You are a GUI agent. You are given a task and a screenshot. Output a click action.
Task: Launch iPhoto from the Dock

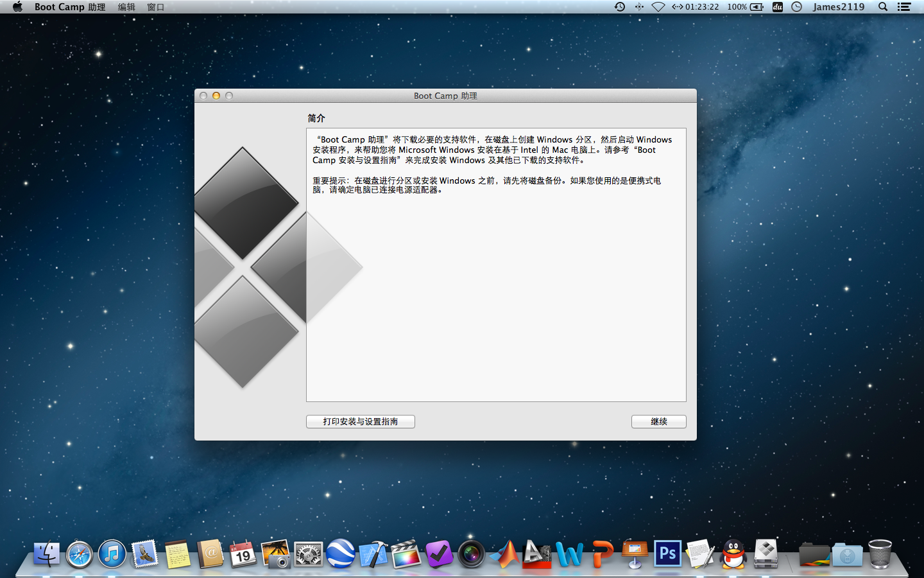[276, 554]
